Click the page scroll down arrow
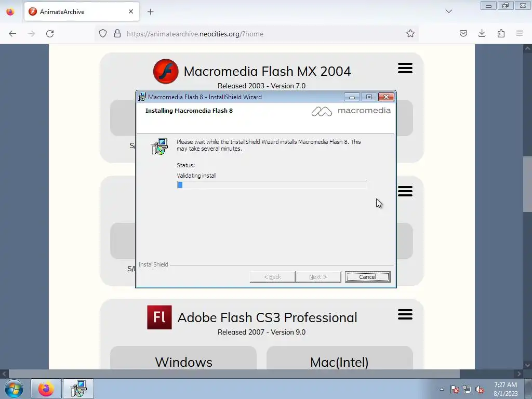 click(528, 365)
